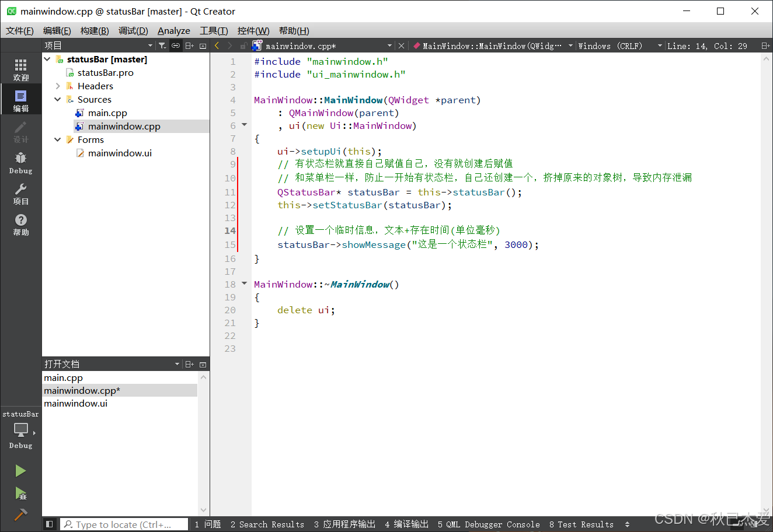773x532 pixels.
Task: Select main.cpp in Sources
Action: [107, 113]
